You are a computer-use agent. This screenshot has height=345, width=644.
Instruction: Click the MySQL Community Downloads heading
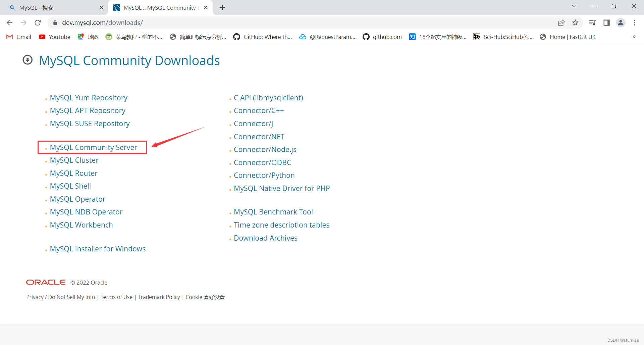(129, 60)
